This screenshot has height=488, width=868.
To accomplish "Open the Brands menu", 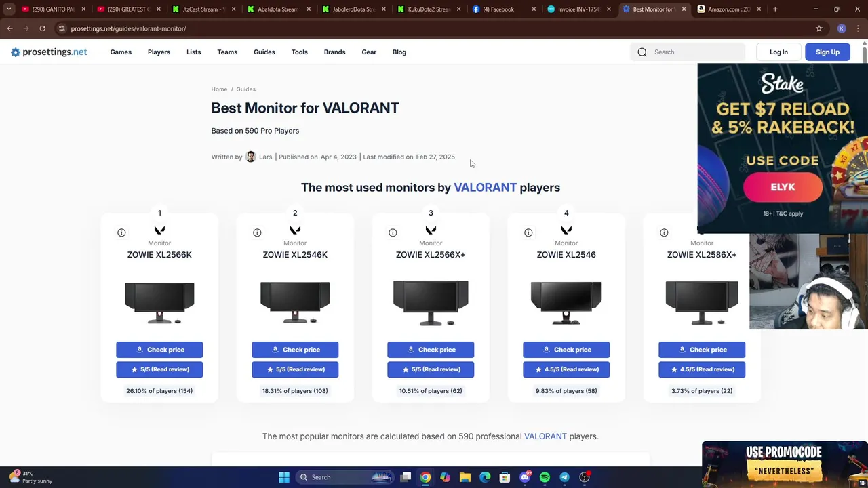I will pyautogui.click(x=334, y=52).
